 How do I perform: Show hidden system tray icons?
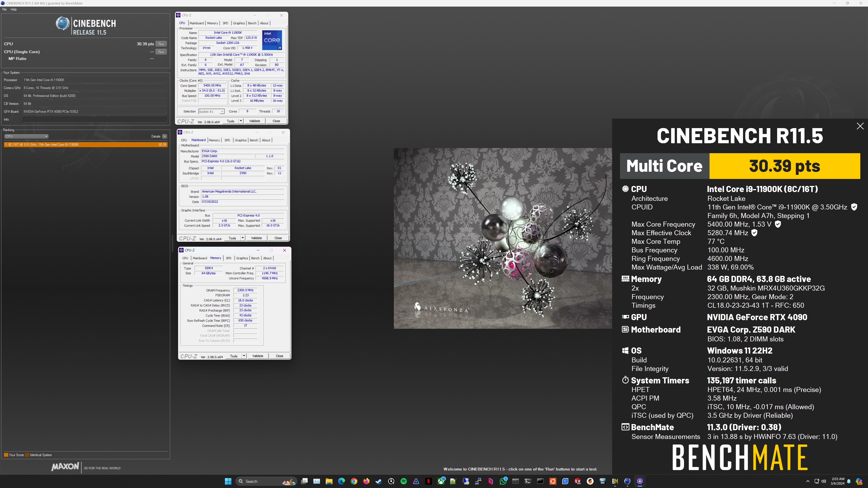[x=808, y=481]
